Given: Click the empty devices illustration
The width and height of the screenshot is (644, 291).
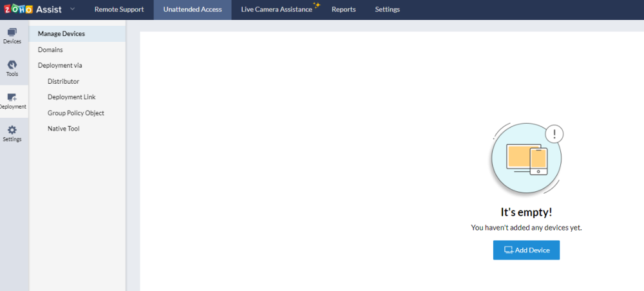Looking at the screenshot, I should pyautogui.click(x=527, y=158).
